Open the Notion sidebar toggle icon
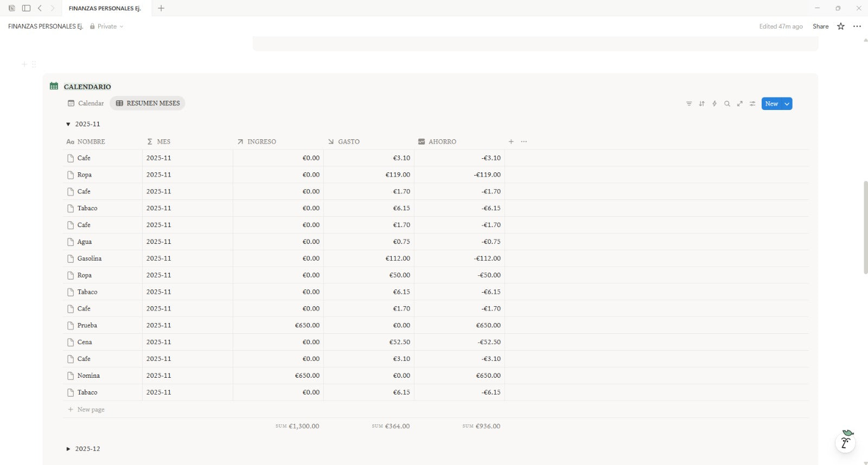This screenshot has width=868, height=465. coord(26,8)
